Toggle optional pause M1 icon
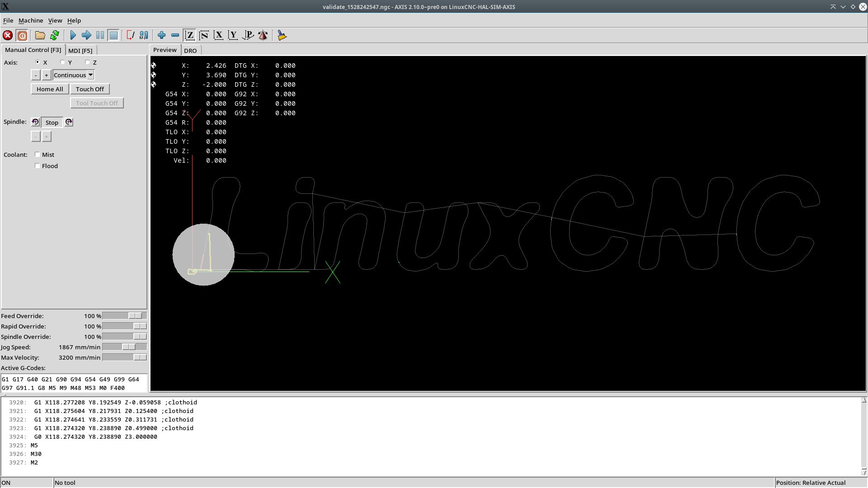 (x=144, y=35)
